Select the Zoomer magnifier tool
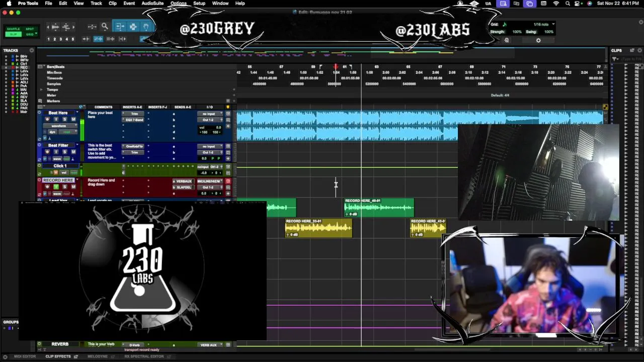 (105, 26)
